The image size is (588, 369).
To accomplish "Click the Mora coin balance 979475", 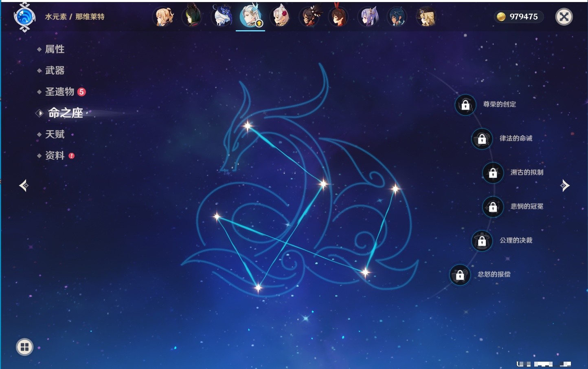I will click(x=519, y=17).
